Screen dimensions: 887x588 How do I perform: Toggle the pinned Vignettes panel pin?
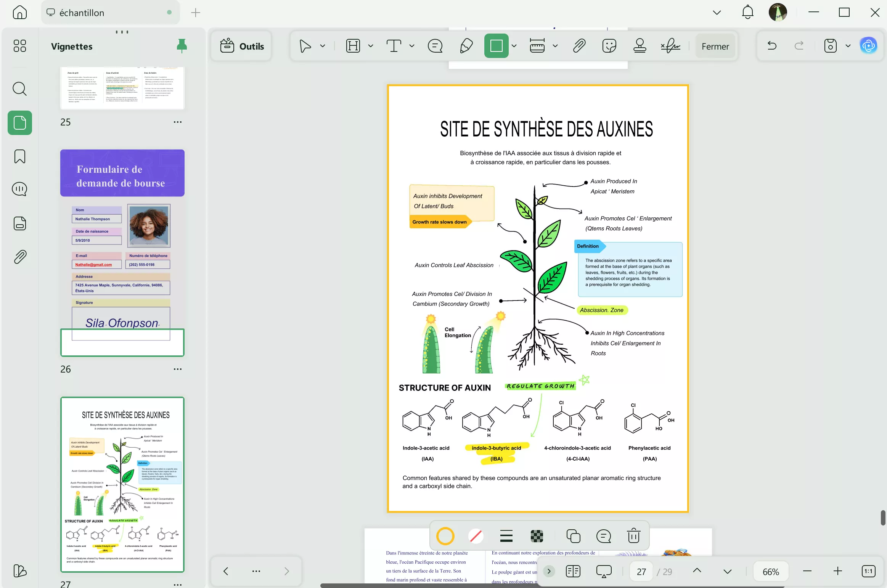point(182,46)
